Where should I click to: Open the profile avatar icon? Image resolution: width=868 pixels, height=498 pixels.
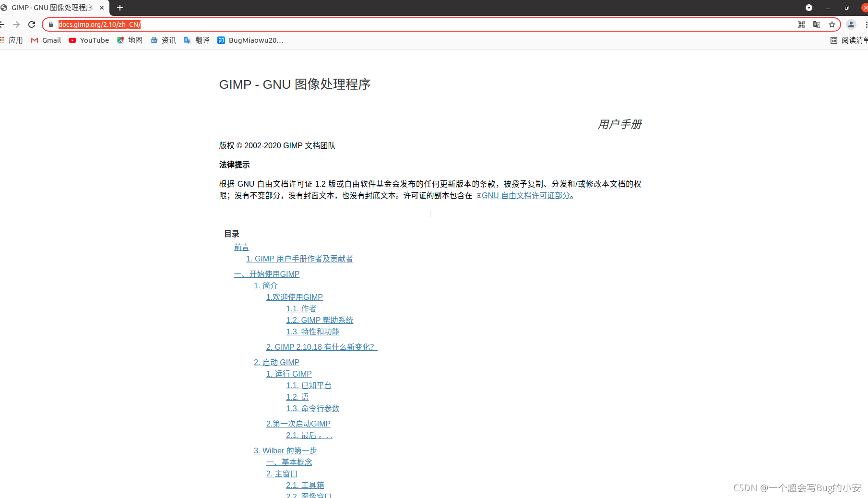click(x=851, y=24)
